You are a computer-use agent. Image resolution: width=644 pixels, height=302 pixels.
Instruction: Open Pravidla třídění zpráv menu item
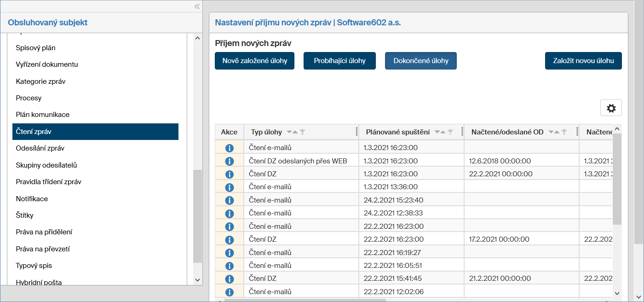48,182
